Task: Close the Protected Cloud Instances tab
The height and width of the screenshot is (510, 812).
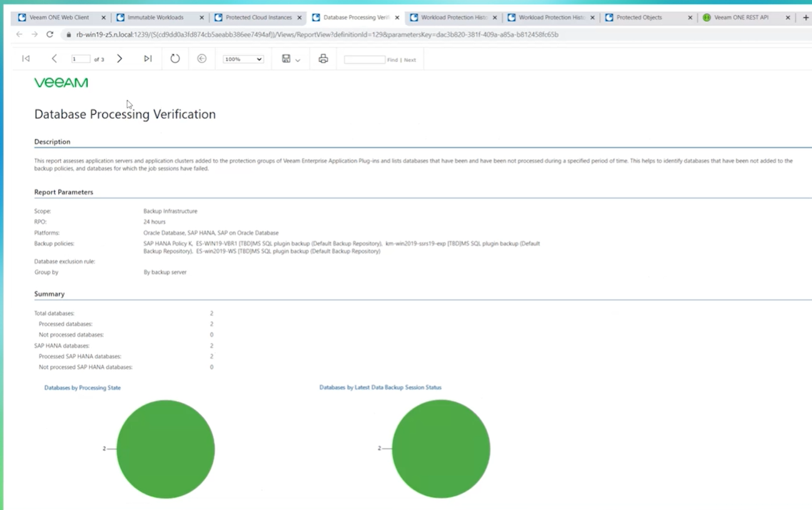Action: pyautogui.click(x=299, y=18)
